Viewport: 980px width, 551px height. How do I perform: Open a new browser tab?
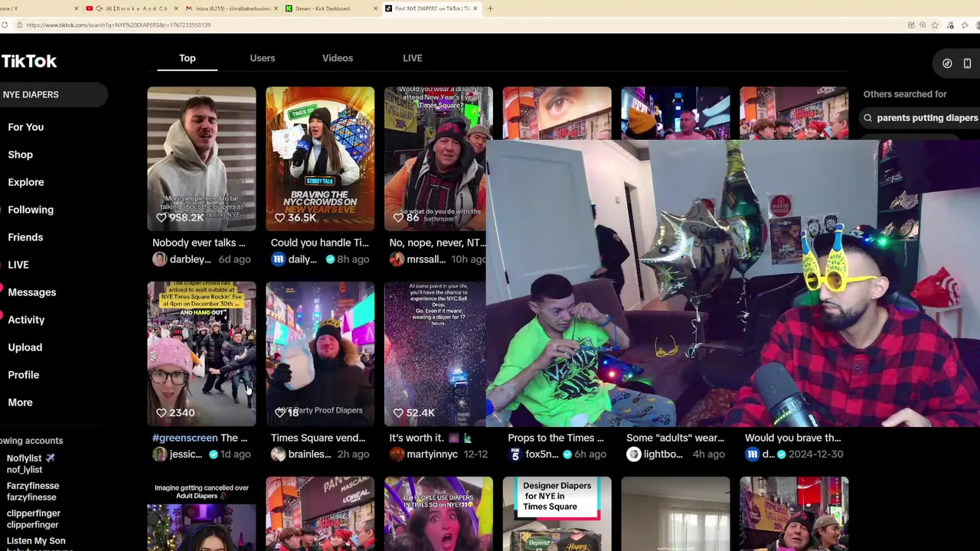[x=490, y=8]
